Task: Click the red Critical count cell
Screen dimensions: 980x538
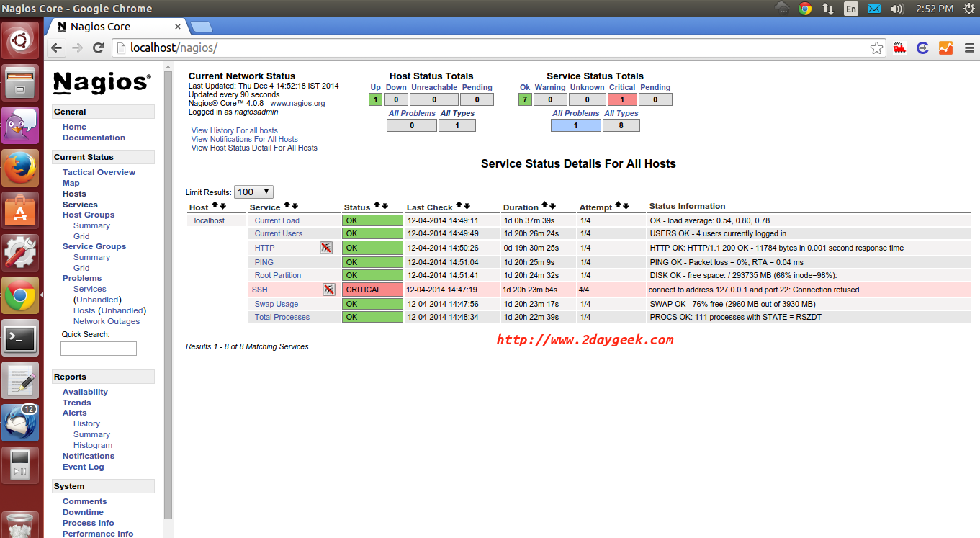Action: [x=622, y=100]
